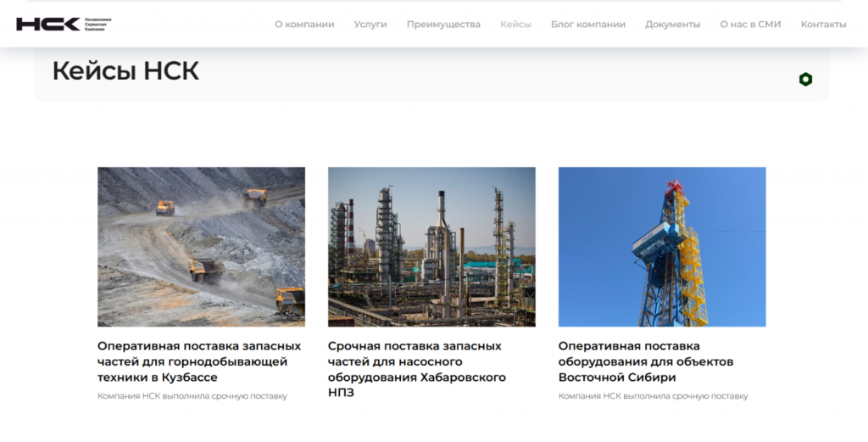Open the Хабаровского НПЗ case title
The width and height of the screenshot is (868, 442).
pyautogui.click(x=416, y=369)
